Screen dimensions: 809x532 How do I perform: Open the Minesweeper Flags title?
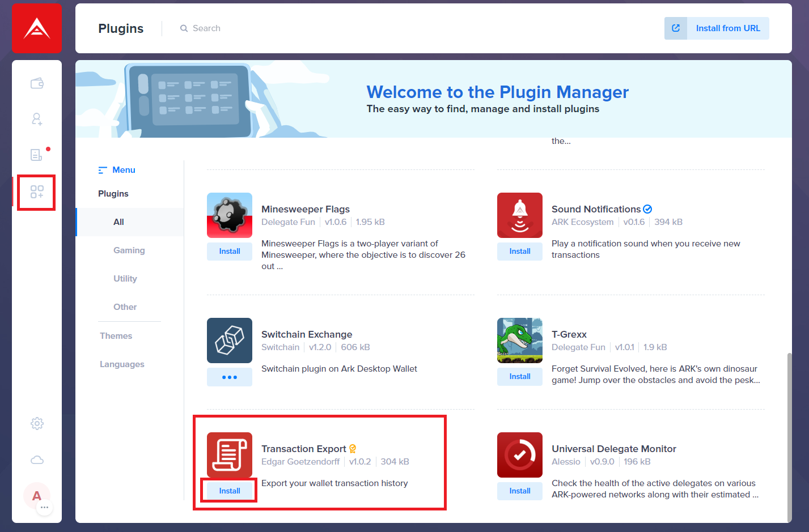306,209
